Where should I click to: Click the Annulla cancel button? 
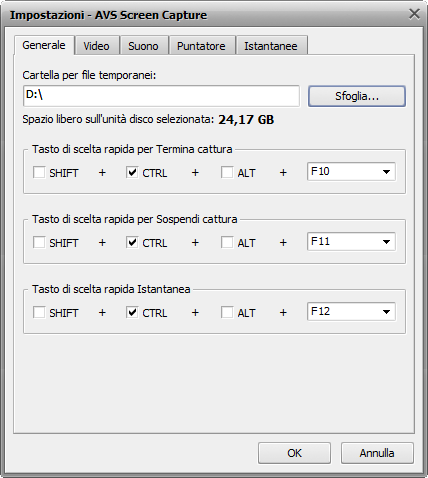377,453
